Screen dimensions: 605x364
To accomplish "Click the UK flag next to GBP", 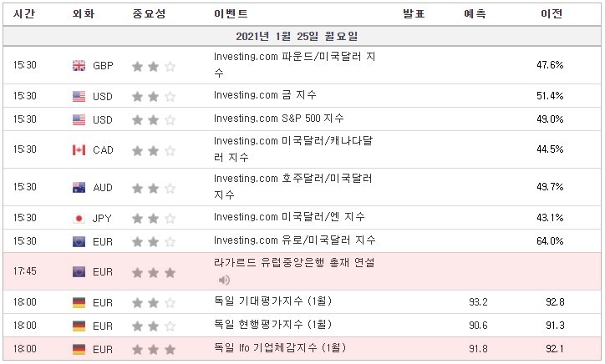I will click(x=79, y=66).
